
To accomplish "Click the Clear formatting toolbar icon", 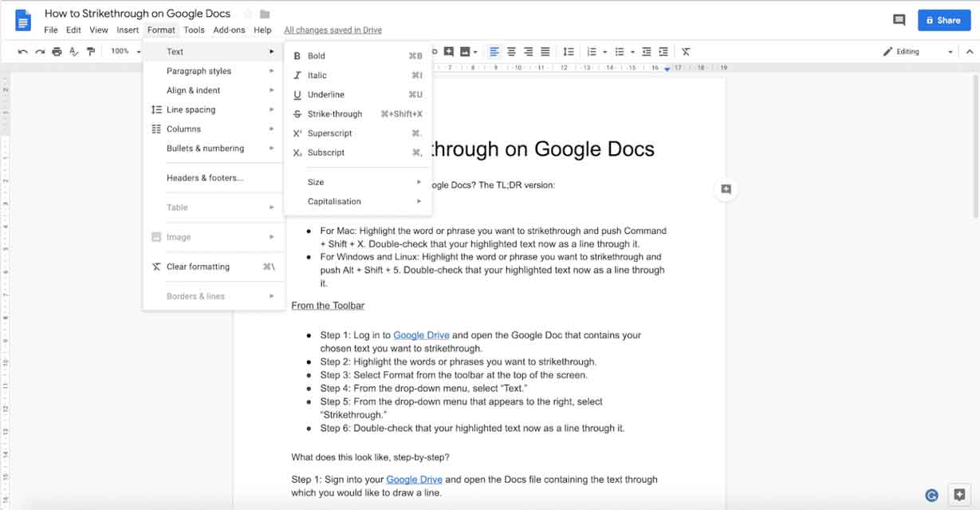I will point(685,51).
